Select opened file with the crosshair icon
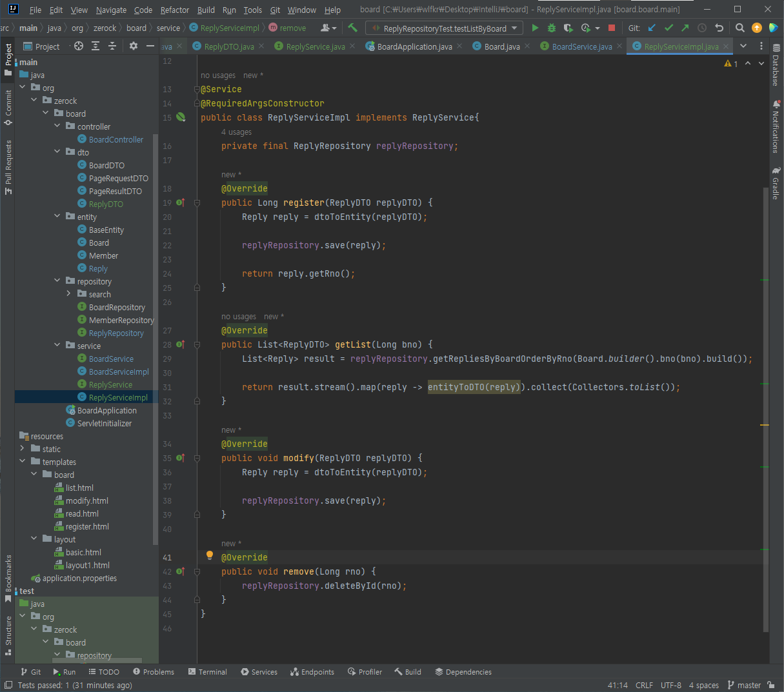 (x=79, y=46)
